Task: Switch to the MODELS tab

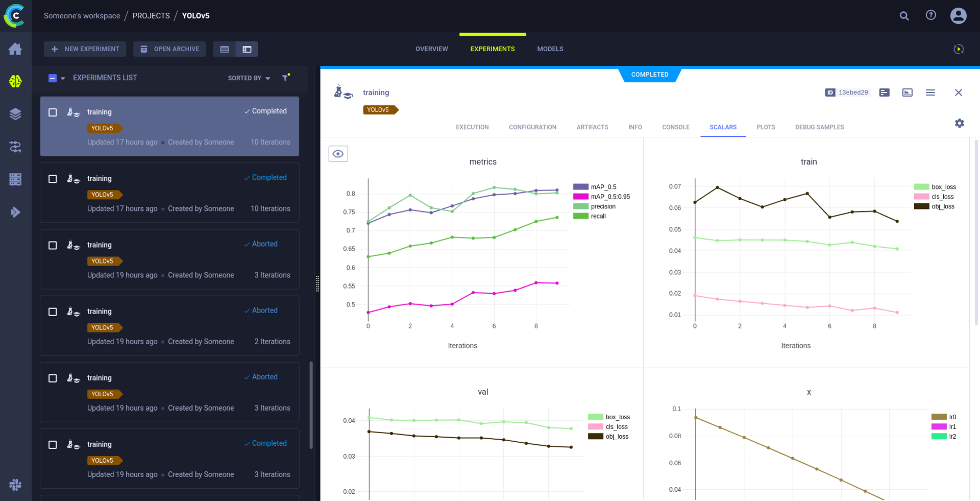Action: coord(550,49)
